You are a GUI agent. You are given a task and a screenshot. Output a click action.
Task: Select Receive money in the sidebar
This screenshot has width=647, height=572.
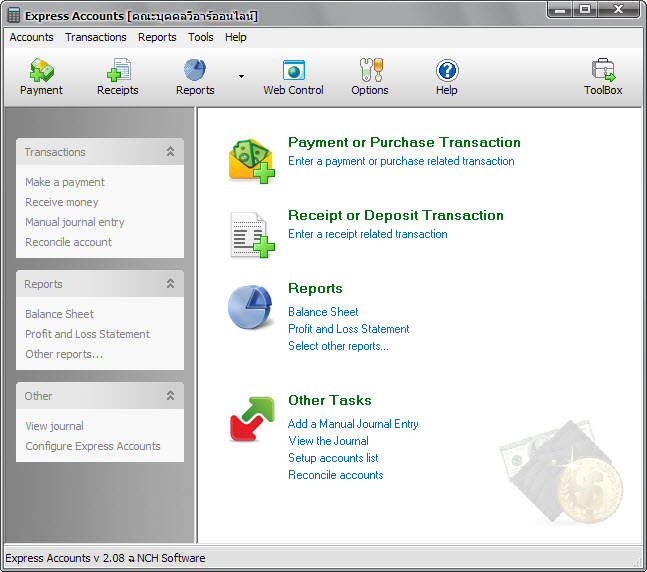click(x=62, y=202)
